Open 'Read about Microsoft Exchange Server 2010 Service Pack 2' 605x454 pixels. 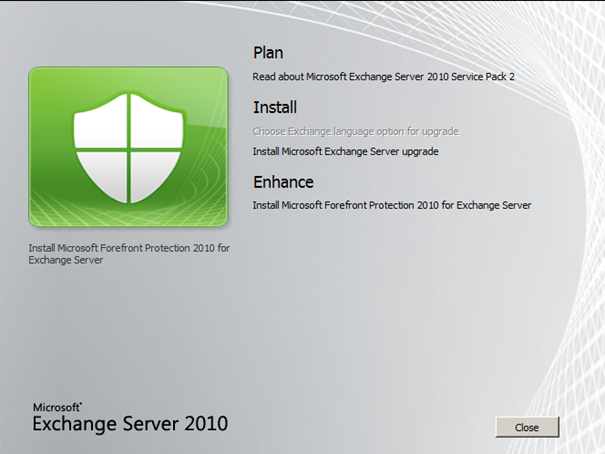384,77
